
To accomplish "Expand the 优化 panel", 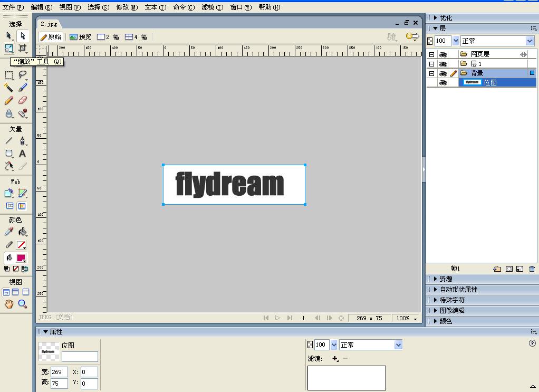I will pos(436,17).
